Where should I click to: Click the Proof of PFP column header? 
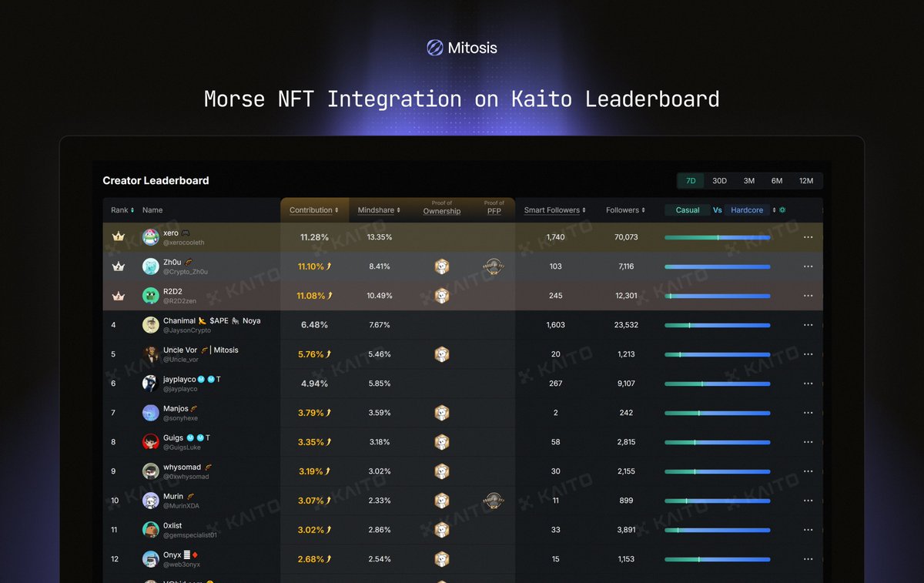coord(494,208)
